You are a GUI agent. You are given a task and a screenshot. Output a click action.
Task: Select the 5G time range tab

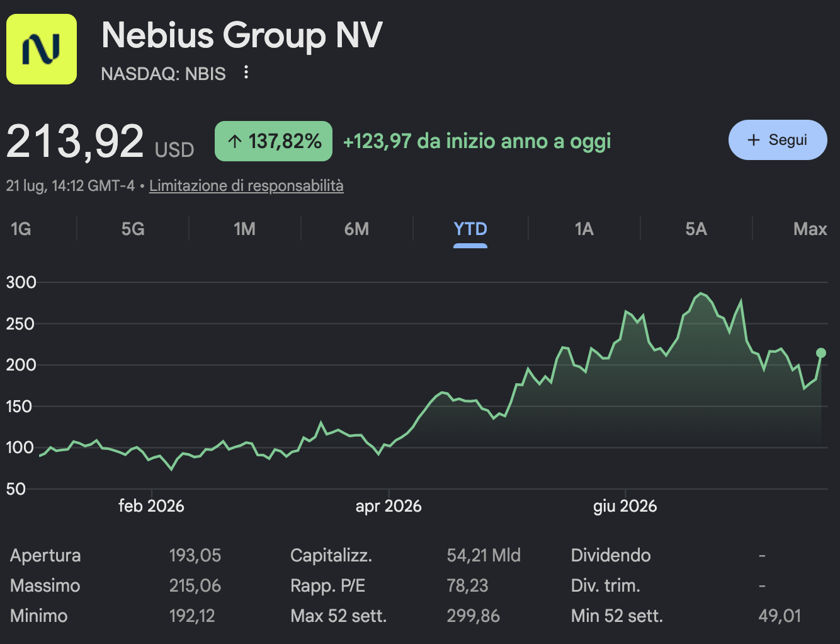click(x=133, y=229)
